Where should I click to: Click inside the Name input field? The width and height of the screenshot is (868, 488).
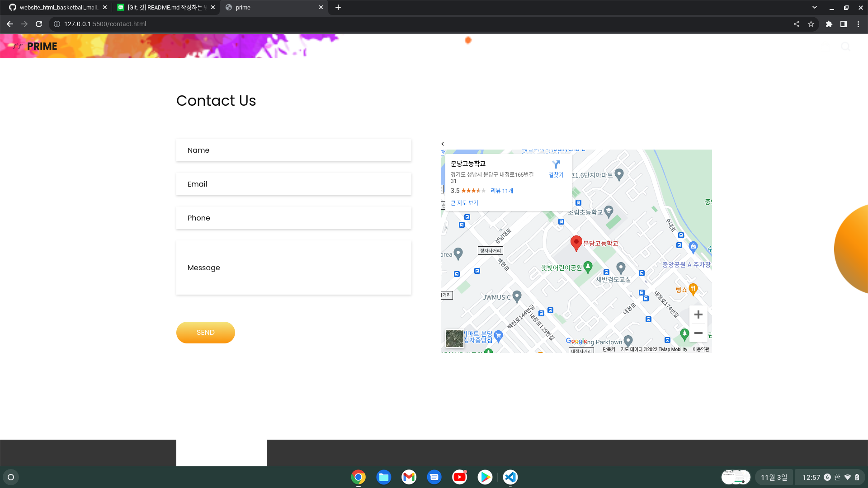point(293,150)
